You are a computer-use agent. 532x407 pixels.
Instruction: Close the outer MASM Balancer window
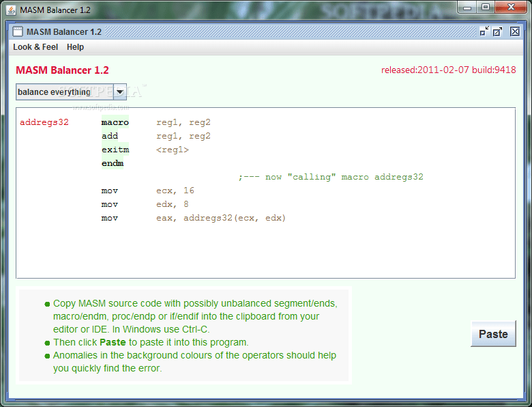[511, 7]
